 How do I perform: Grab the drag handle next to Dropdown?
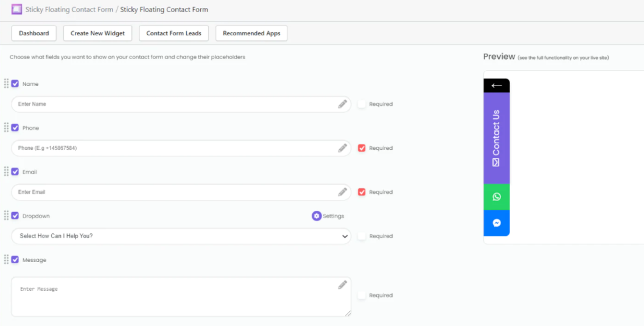tap(6, 216)
